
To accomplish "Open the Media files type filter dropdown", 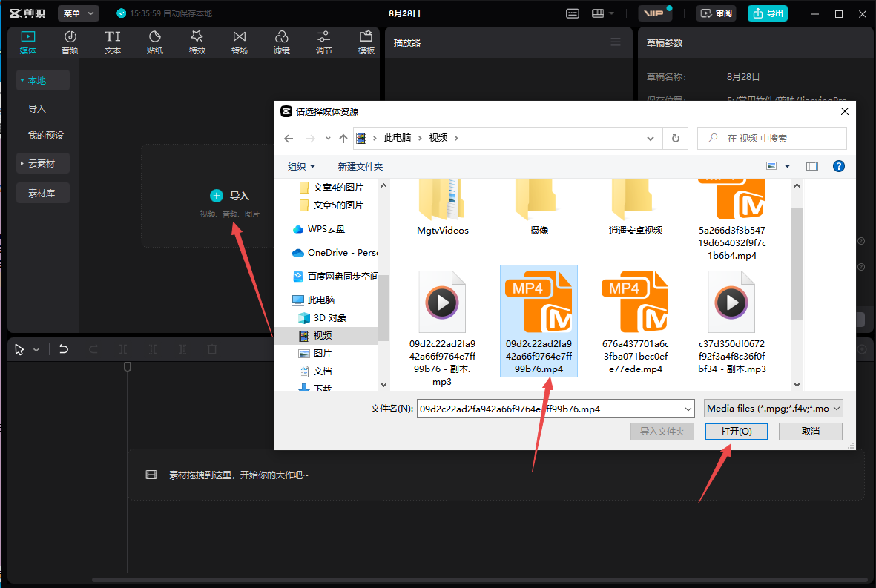I will (774, 409).
